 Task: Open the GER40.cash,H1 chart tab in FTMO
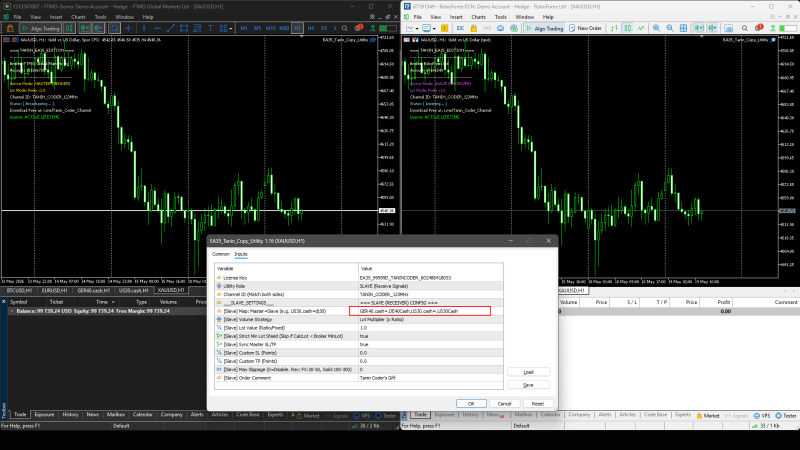(93, 290)
